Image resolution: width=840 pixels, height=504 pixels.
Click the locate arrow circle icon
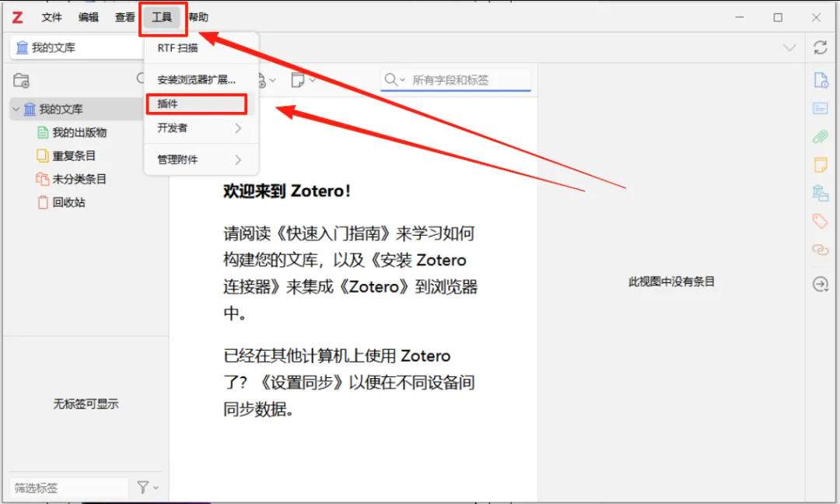pyautogui.click(x=821, y=284)
